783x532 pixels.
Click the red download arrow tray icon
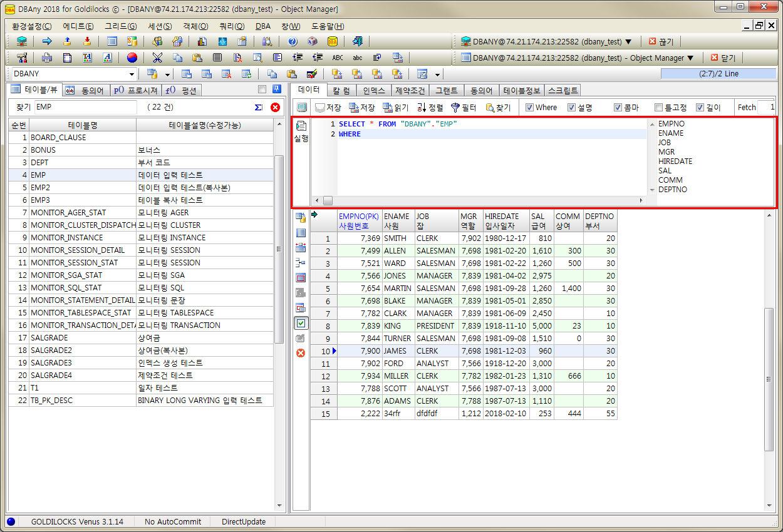tap(87, 41)
